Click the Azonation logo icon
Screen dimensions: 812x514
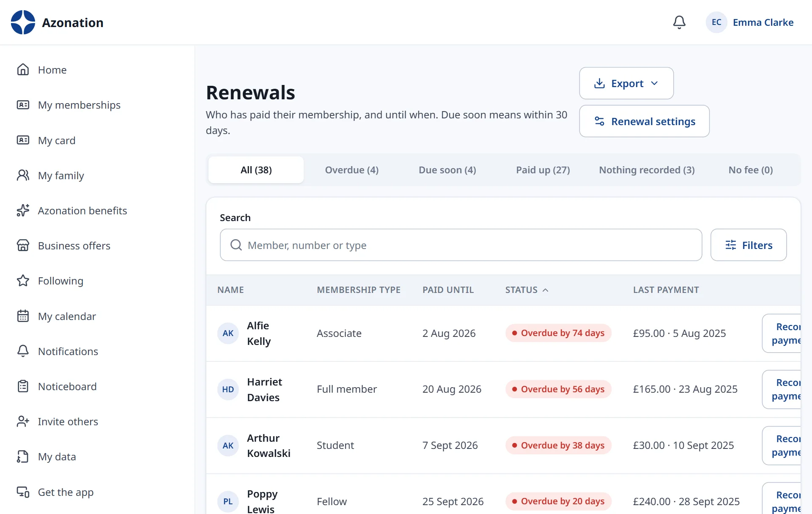tap(23, 22)
